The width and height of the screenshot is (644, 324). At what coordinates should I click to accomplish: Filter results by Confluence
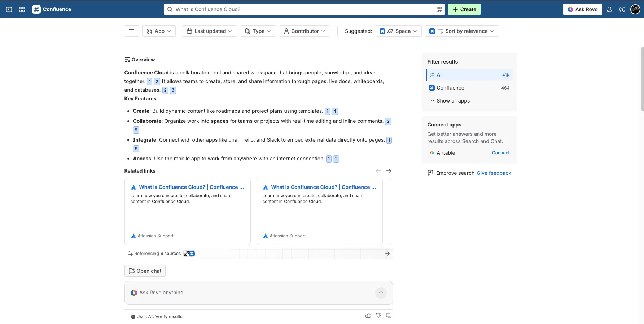click(469, 88)
